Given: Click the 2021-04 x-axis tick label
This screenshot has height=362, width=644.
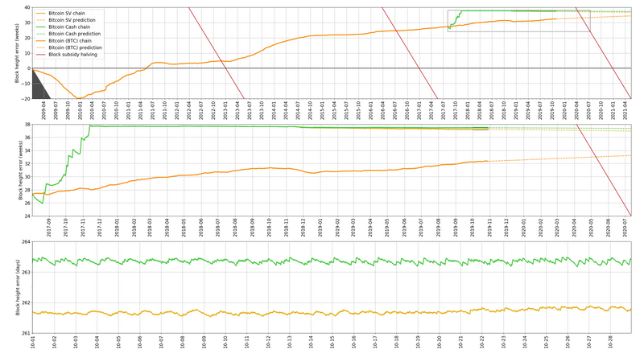Looking at the screenshot, I should (x=625, y=111).
